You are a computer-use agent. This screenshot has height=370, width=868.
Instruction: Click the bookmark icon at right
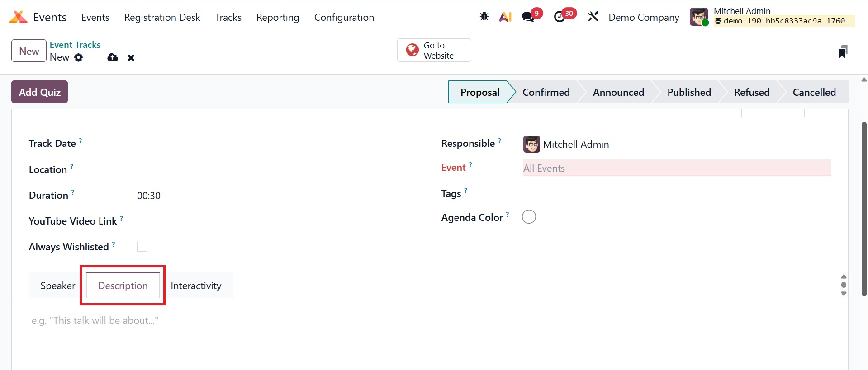[842, 52]
